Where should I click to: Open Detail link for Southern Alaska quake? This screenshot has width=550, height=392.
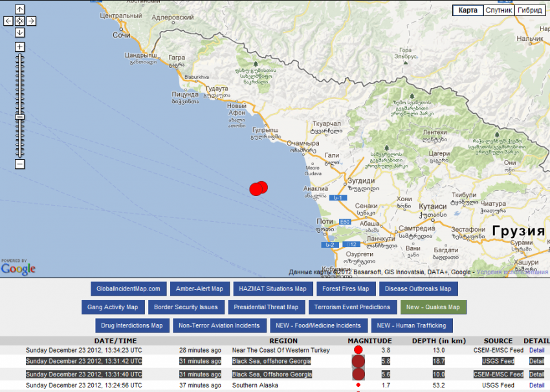(x=536, y=385)
